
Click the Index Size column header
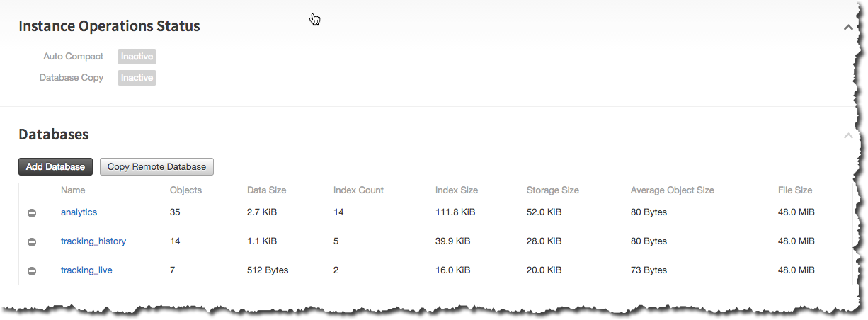coord(457,190)
